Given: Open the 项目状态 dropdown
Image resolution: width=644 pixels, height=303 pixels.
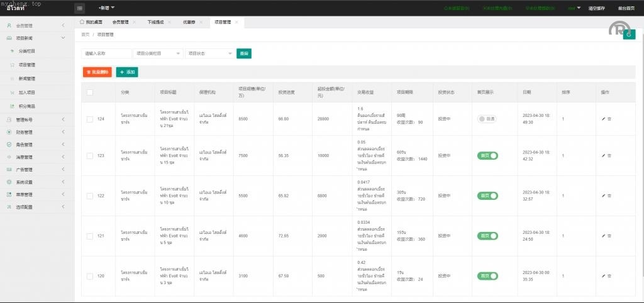Looking at the screenshot, I should coord(209,53).
